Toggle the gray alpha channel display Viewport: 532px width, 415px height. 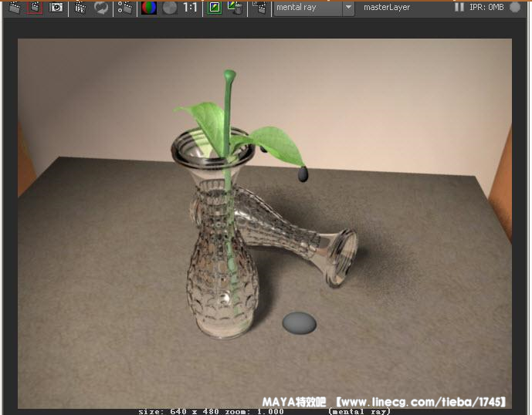(x=169, y=8)
